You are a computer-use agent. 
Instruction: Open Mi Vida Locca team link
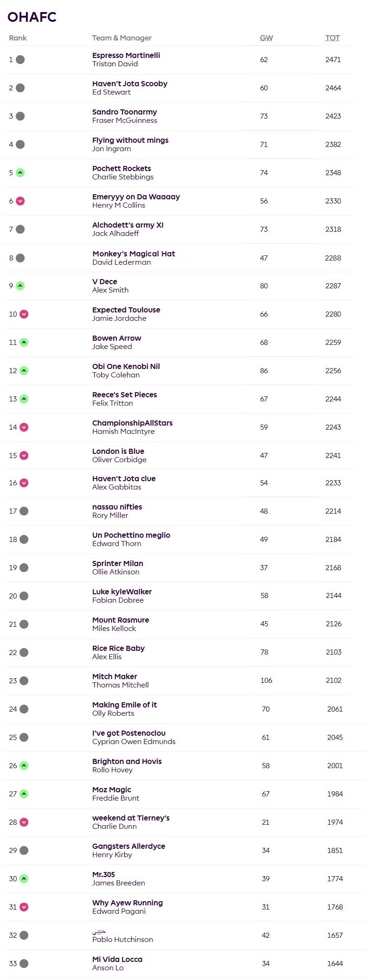pos(117,959)
